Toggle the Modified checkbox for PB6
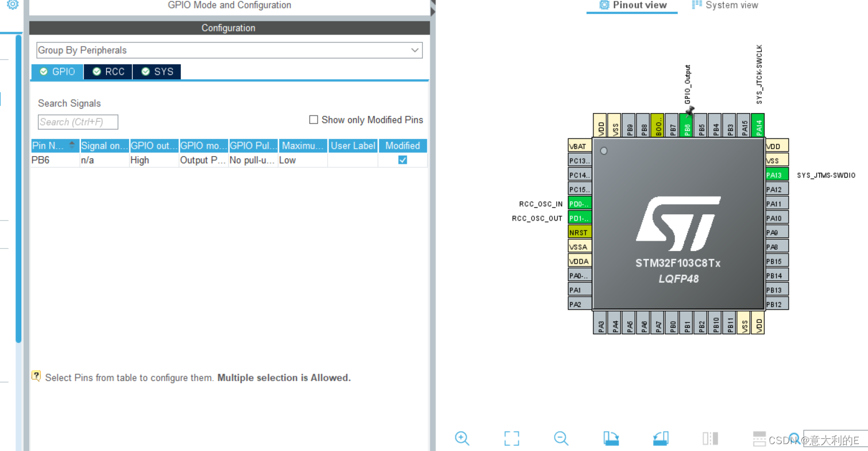868x451 pixels. click(x=403, y=160)
